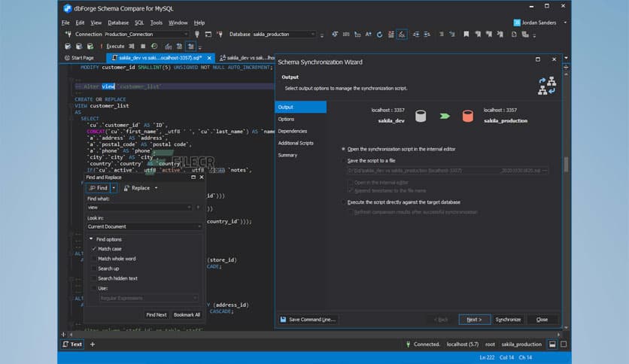The width and height of the screenshot is (629, 364).
Task: Click the uppercase A text case icon
Action: click(x=368, y=35)
